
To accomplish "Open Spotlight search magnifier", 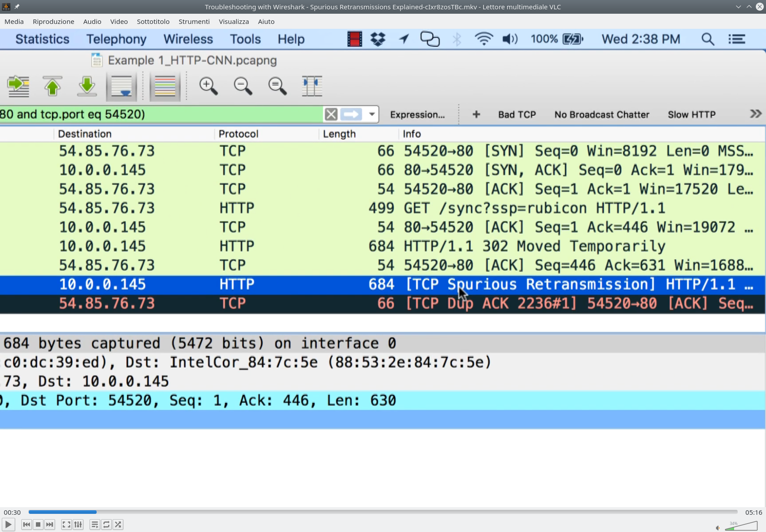I will point(708,39).
